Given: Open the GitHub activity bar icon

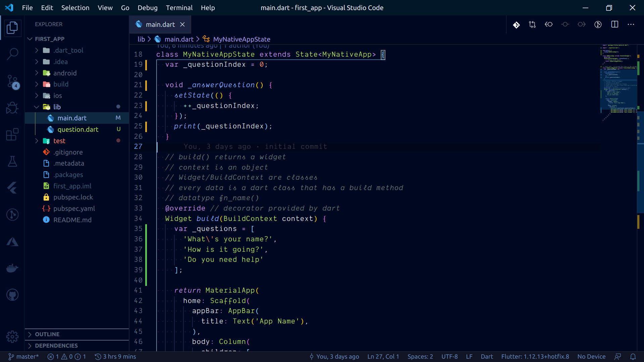Looking at the screenshot, I should pyautogui.click(x=12, y=295).
